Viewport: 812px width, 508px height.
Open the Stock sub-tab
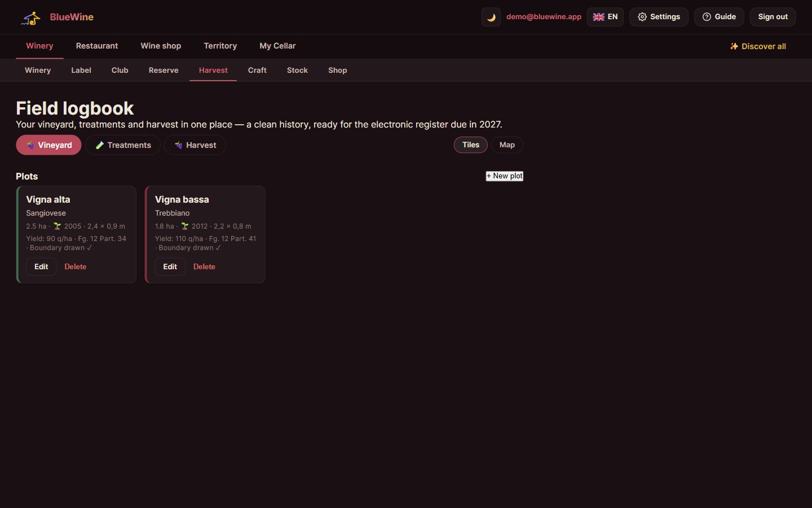point(297,70)
